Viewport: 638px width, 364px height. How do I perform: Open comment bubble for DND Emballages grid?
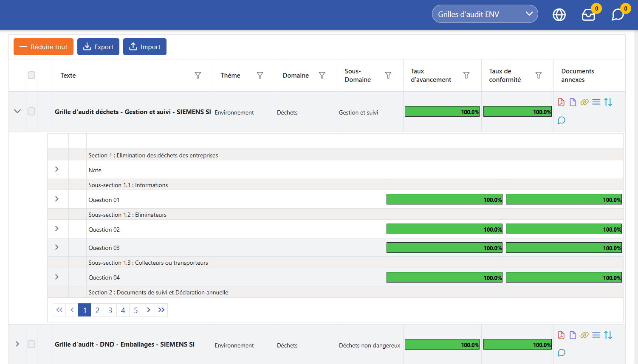561,353
